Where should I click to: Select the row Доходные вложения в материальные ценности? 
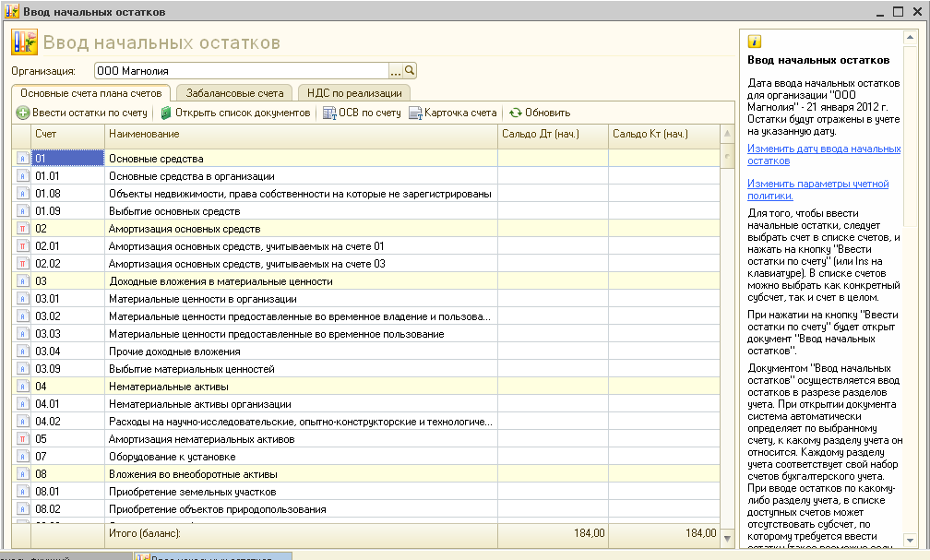[x=366, y=281]
